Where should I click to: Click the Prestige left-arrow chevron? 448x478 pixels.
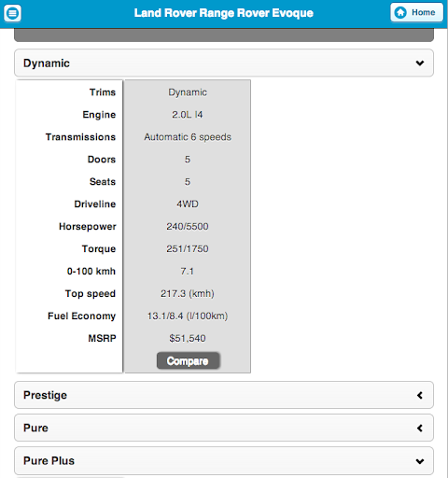coord(420,395)
